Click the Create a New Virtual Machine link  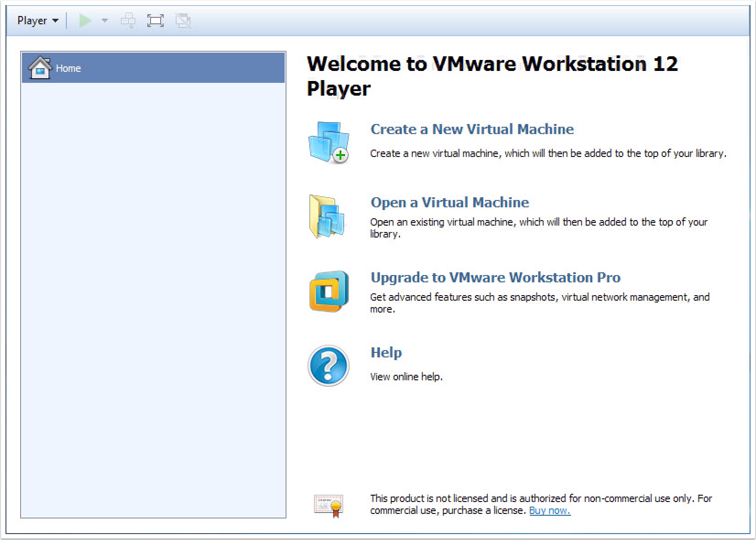472,129
